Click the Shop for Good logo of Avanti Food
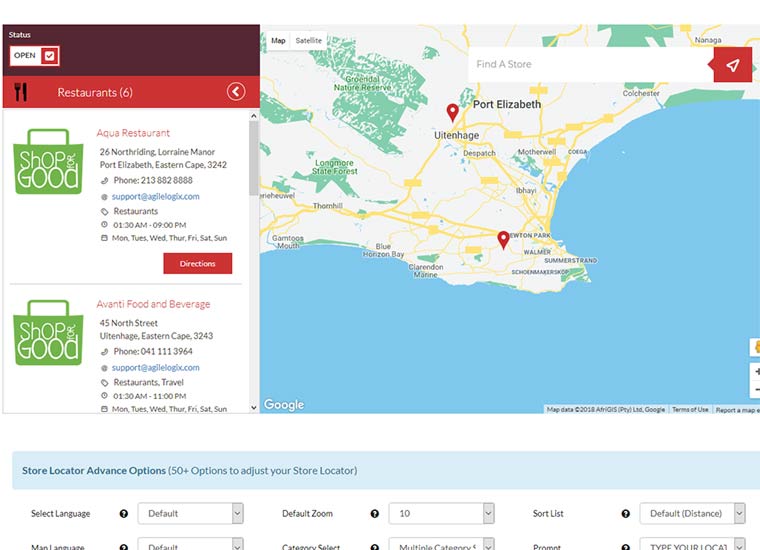 (x=48, y=332)
